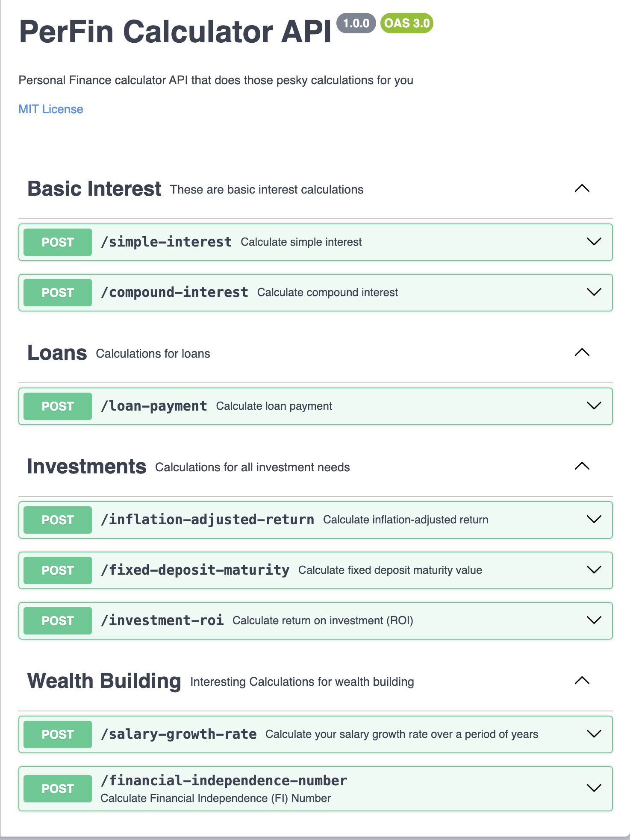
Task: Collapse the Wealth Building section
Action: point(582,681)
